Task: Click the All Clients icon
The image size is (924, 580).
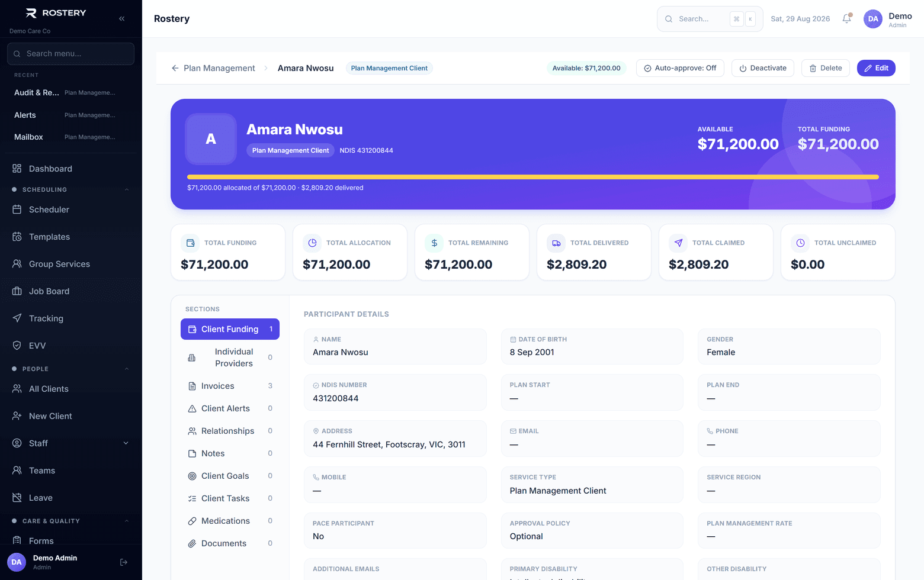Action: (17, 389)
